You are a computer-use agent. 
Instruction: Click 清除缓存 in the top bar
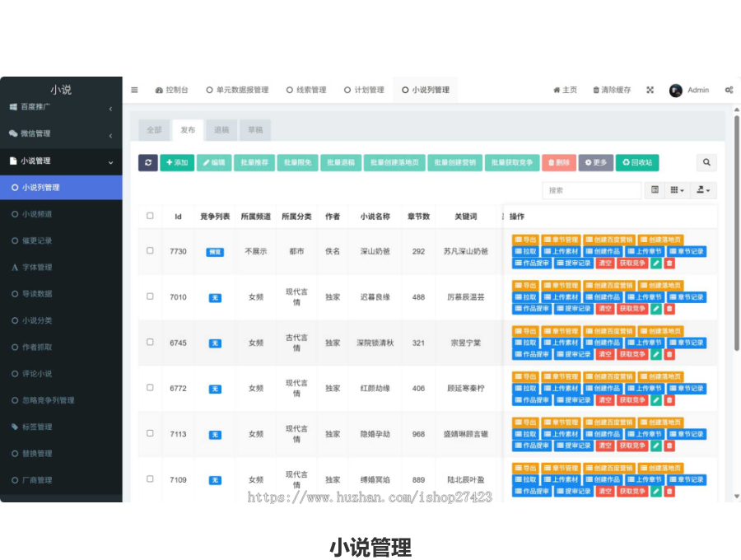pyautogui.click(x=612, y=90)
